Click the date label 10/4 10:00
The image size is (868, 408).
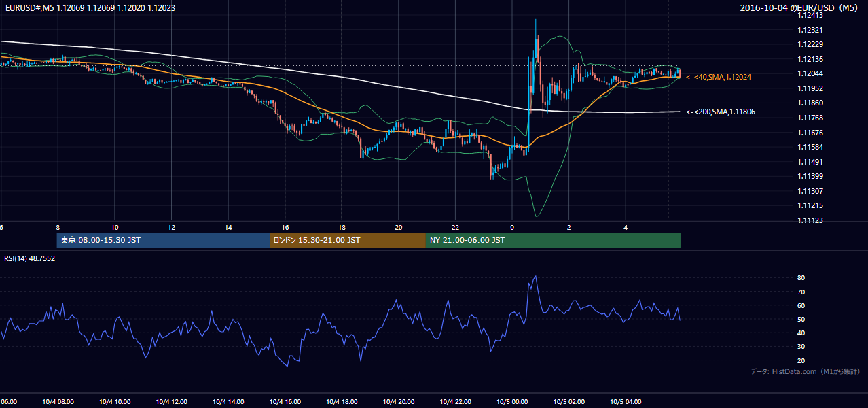[114, 402]
